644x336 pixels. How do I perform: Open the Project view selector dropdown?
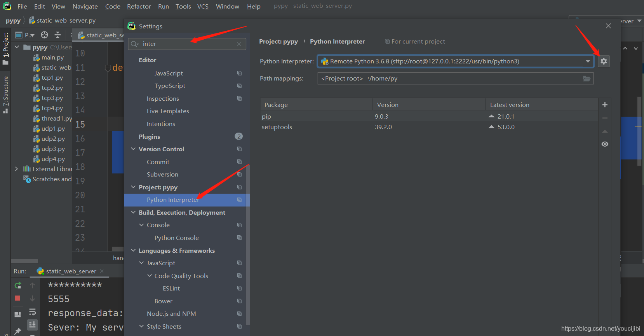tap(25, 35)
